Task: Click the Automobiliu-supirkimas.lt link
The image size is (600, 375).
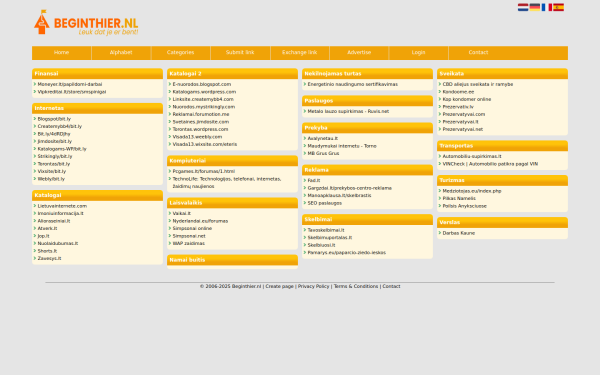Action: coord(472,157)
